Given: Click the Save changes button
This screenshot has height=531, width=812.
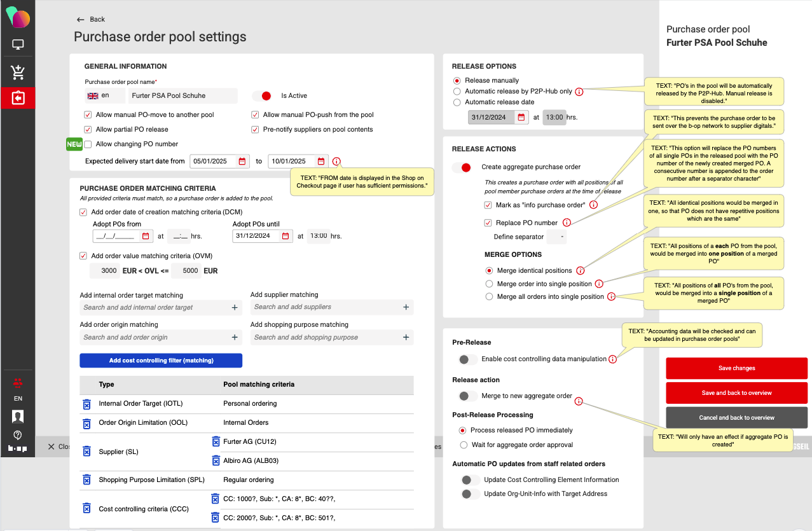Looking at the screenshot, I should (x=736, y=368).
